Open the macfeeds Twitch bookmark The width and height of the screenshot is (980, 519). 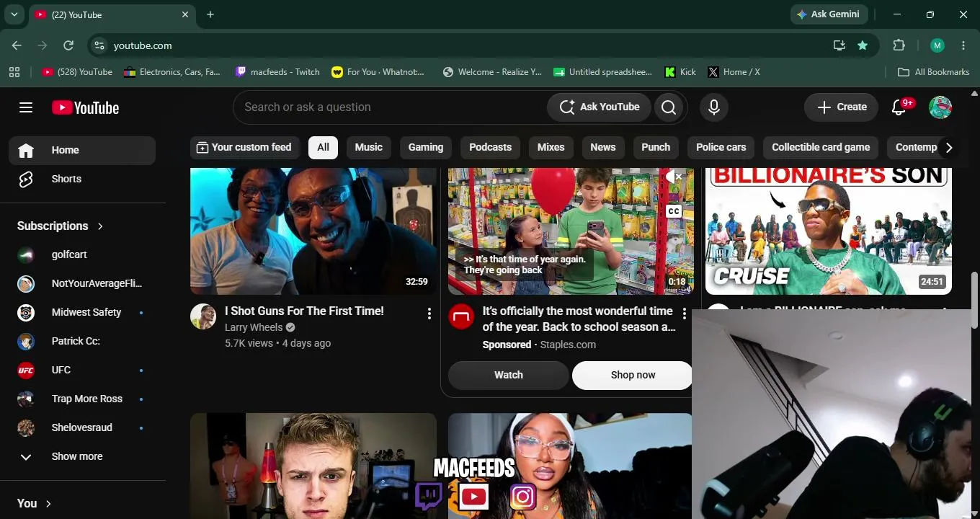point(277,72)
